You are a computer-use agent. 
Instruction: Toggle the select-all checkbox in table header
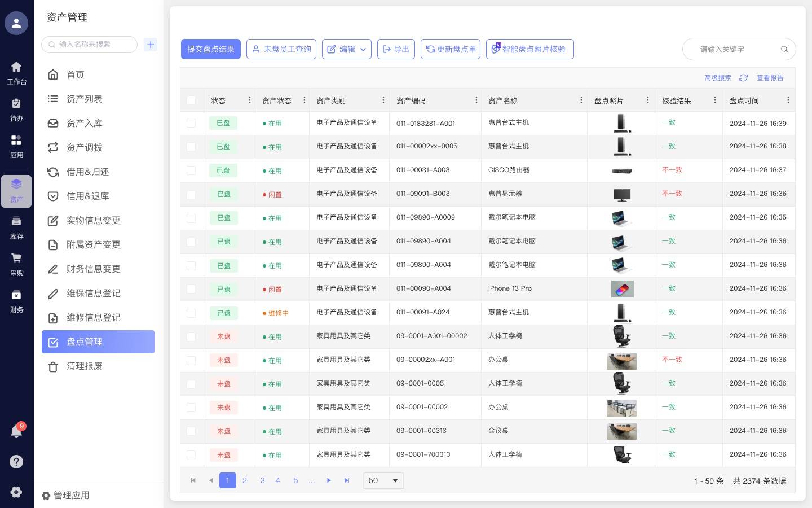click(191, 100)
